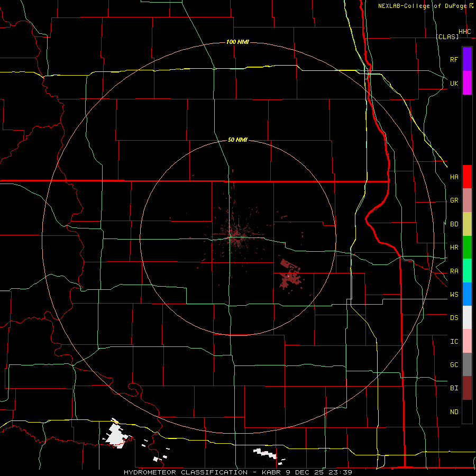Click the magenta UK legend swatch
The height and width of the screenshot is (476, 476).
coord(467,83)
